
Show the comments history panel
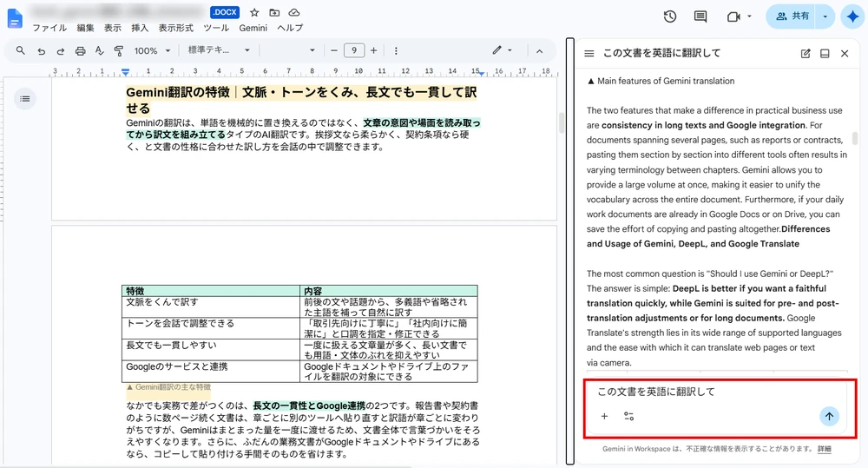700,16
